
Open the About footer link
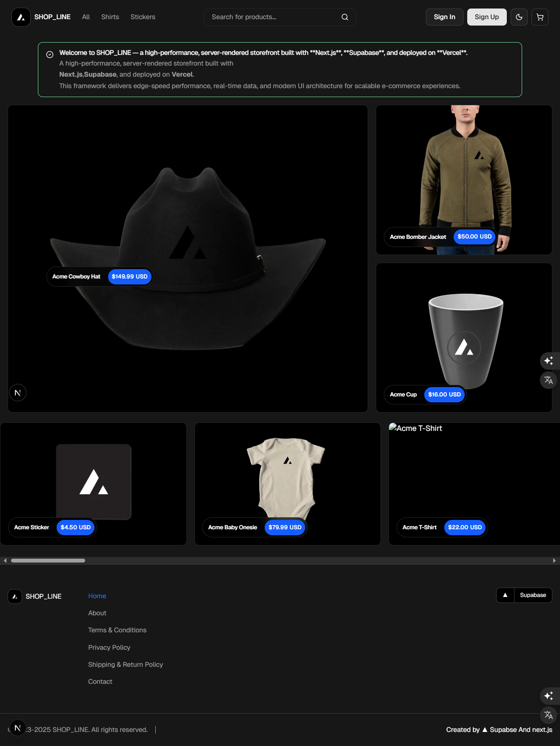click(x=97, y=613)
